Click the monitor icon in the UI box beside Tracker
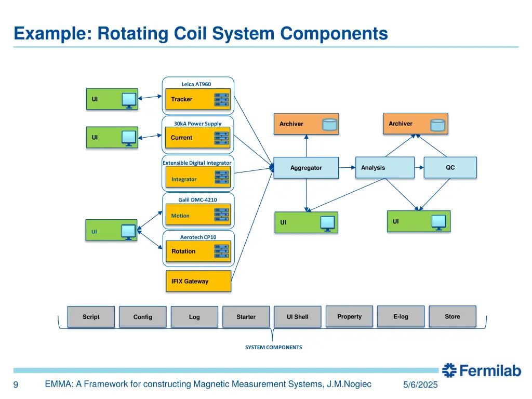Screen dimensions: 532x399 tap(129, 99)
